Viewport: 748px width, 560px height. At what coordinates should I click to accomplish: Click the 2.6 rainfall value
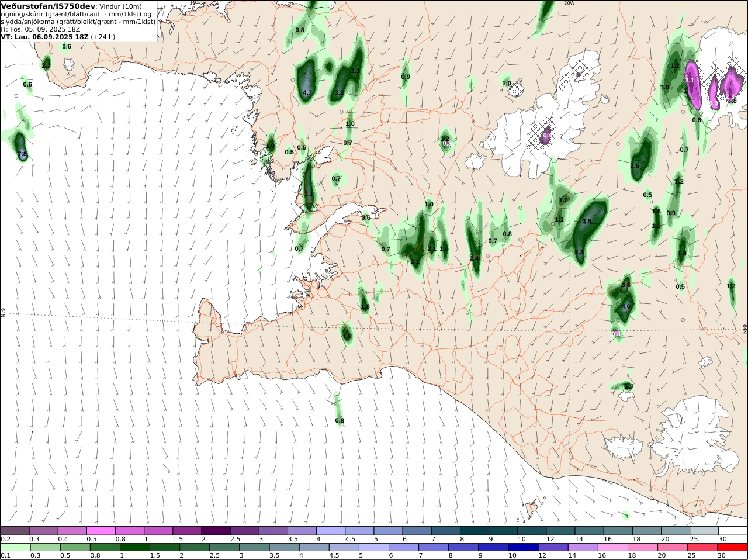[x=635, y=166]
